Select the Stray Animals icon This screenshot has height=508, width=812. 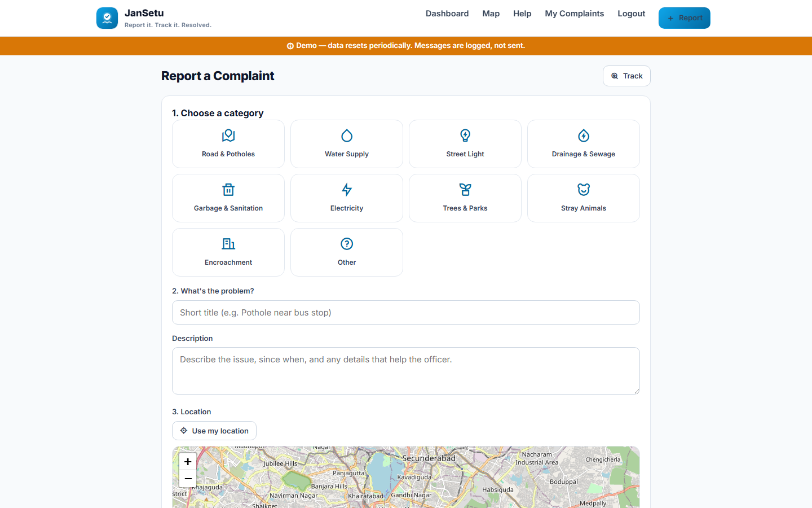coord(584,190)
